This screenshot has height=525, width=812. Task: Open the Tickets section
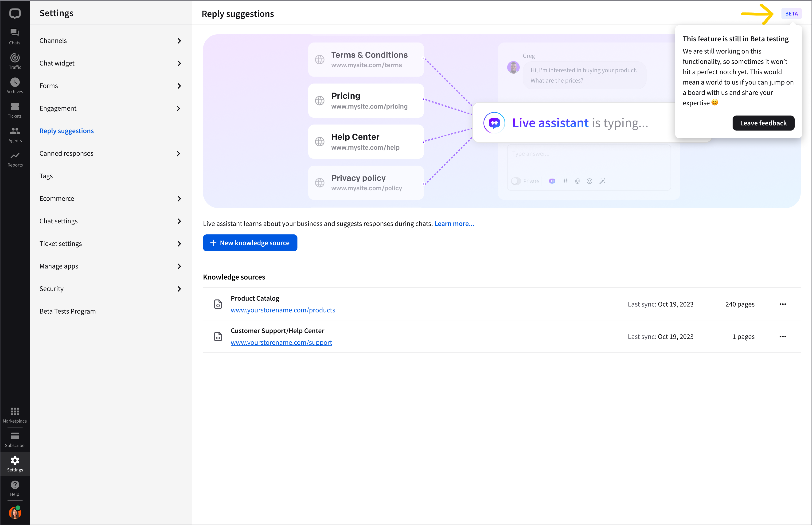15,110
